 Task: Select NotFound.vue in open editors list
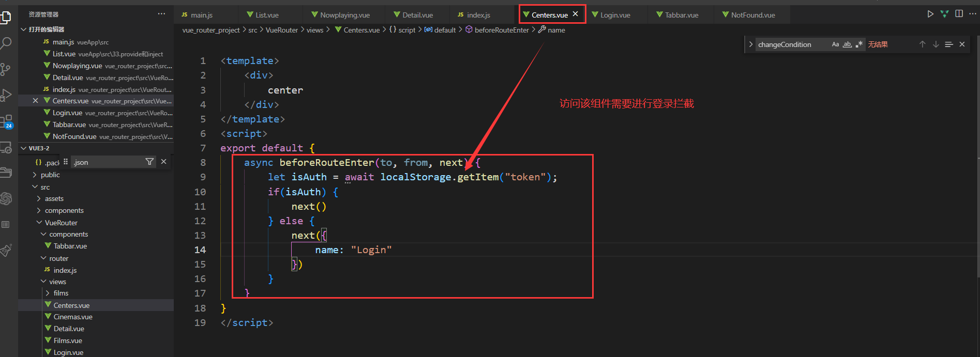point(96,136)
